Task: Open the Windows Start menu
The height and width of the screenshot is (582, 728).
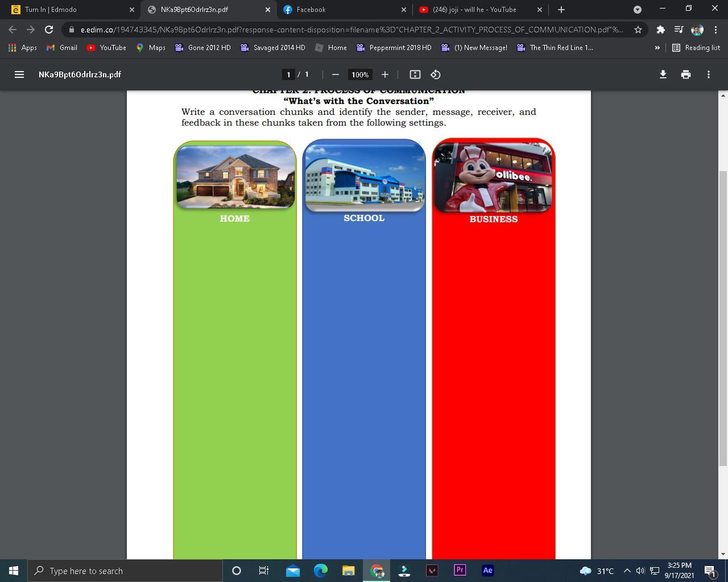Action: tap(14, 571)
